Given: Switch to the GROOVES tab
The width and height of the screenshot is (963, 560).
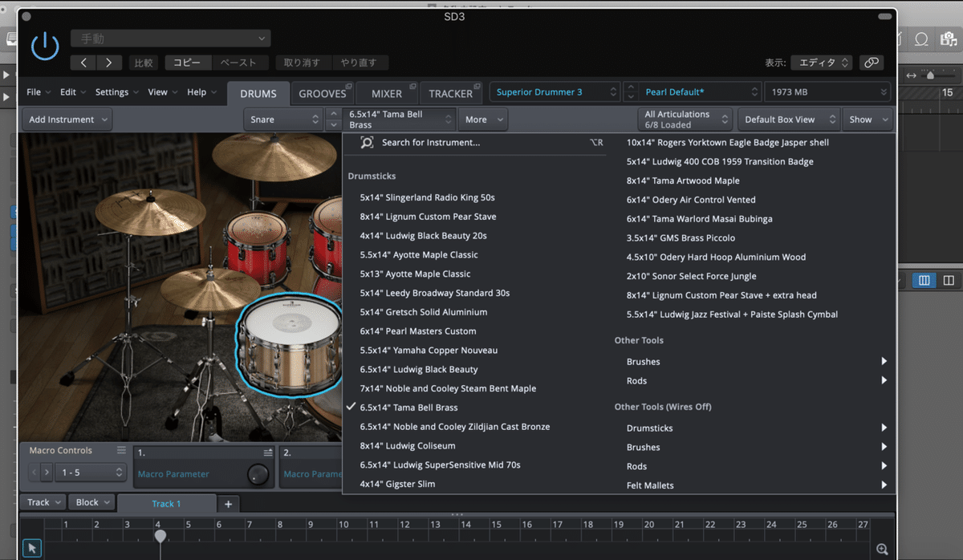Looking at the screenshot, I should 323,93.
